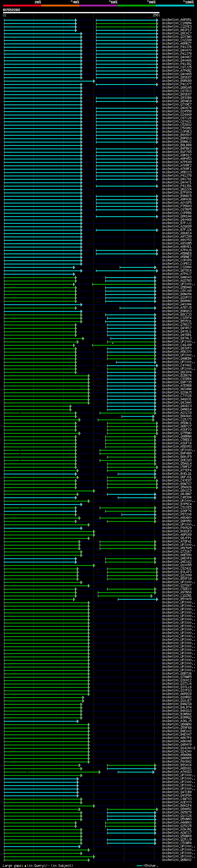Open hit UniRef100_Q6CDV4
This screenshot has width=197, height=868.
click(176, 372)
